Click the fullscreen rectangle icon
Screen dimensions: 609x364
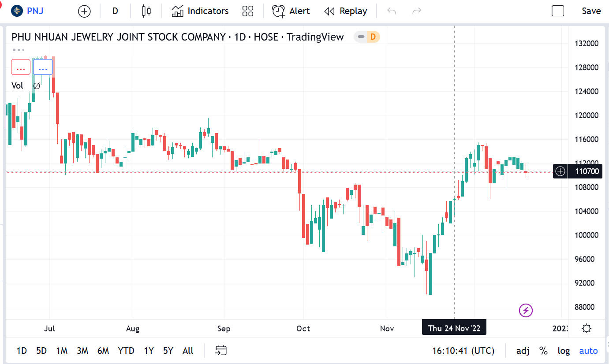(x=558, y=11)
